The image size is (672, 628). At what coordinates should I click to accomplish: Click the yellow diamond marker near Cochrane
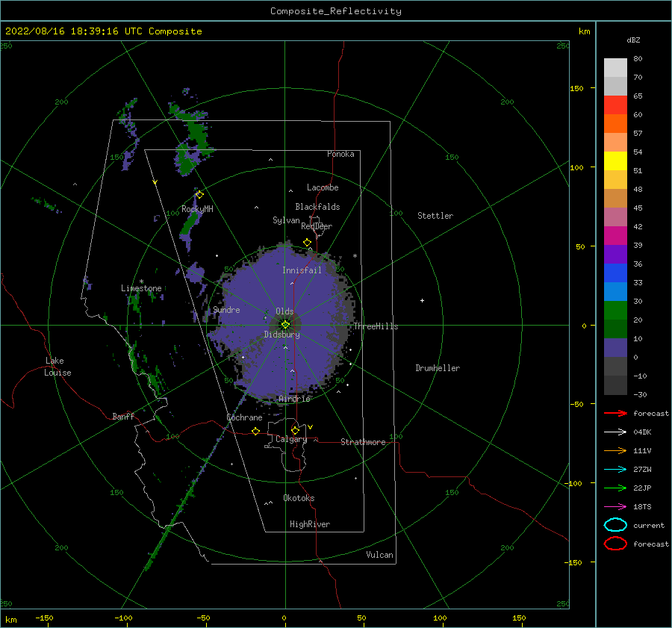tap(255, 431)
